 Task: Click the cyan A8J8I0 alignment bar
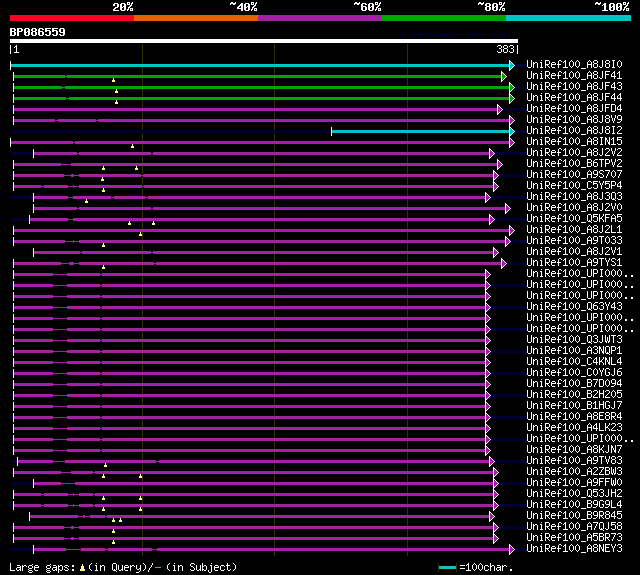click(260, 65)
